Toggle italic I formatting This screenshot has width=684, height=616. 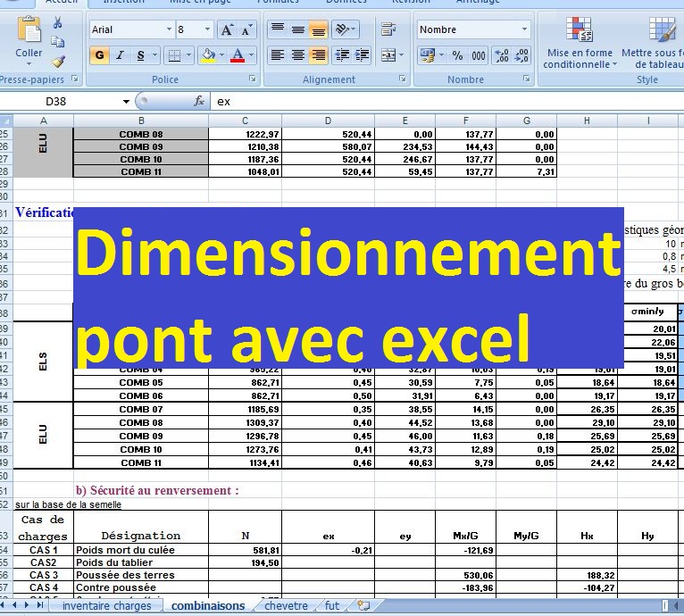click(x=120, y=55)
